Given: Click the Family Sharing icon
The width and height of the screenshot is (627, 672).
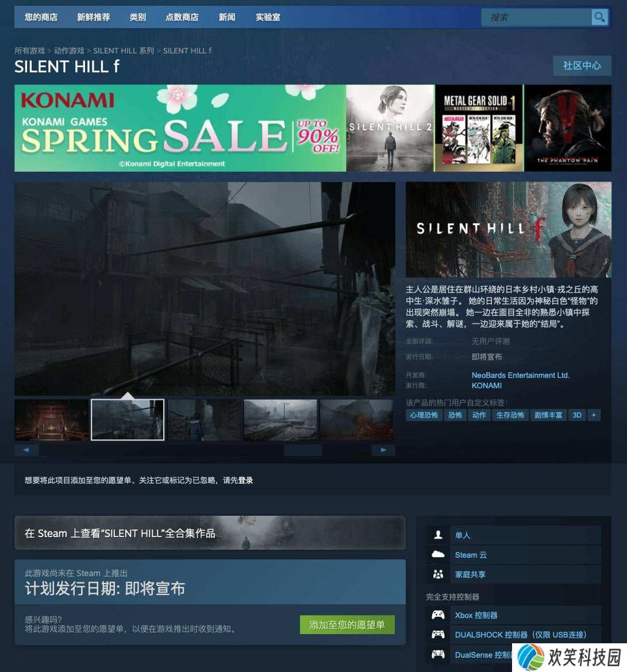Looking at the screenshot, I should 438,574.
